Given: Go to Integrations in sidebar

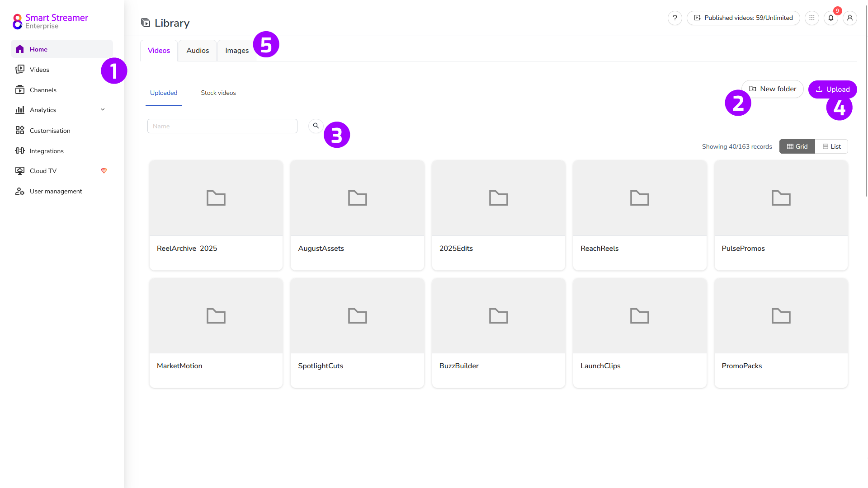Looking at the screenshot, I should coord(47,151).
